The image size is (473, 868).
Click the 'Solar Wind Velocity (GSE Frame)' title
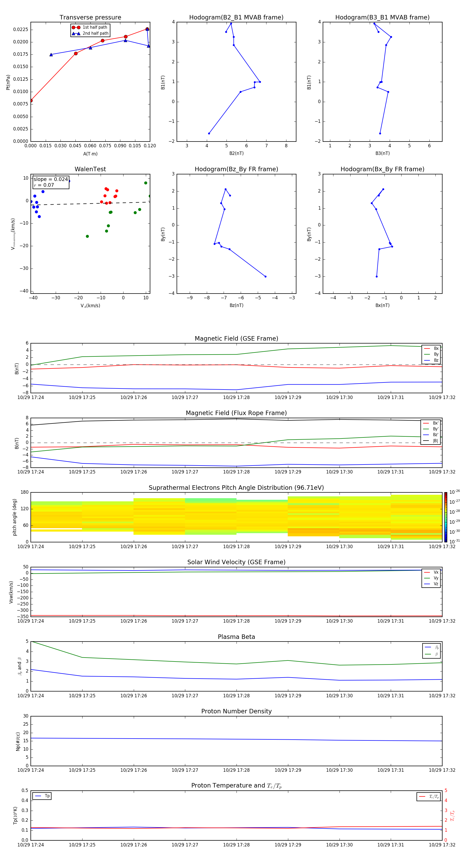pos(236,562)
